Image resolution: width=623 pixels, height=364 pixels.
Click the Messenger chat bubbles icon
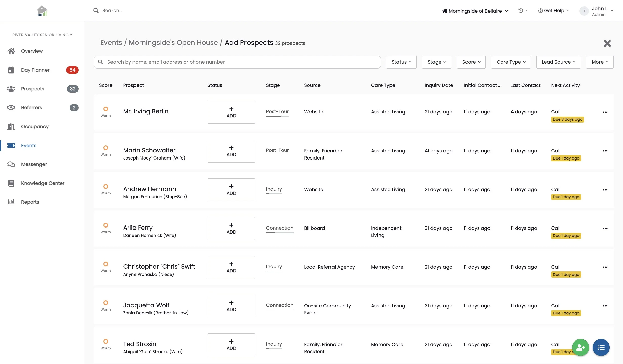[11, 164]
